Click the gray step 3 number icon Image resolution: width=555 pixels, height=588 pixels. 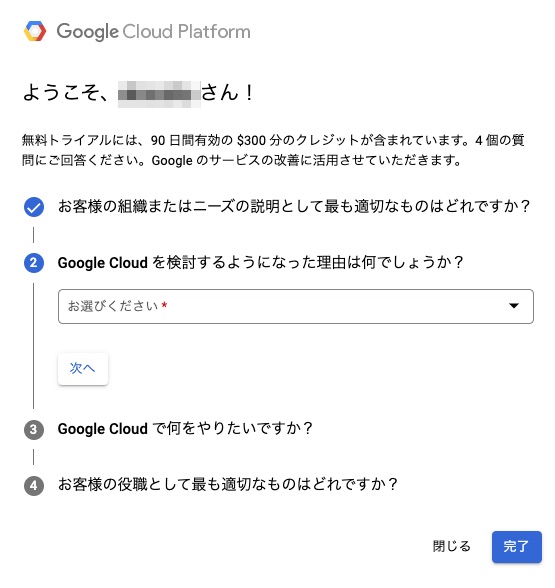(x=34, y=429)
